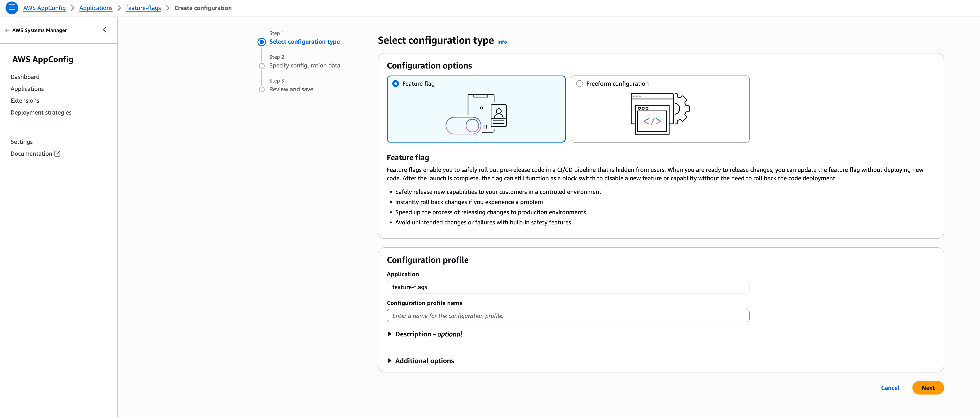Click the Cancel link button

pos(890,388)
